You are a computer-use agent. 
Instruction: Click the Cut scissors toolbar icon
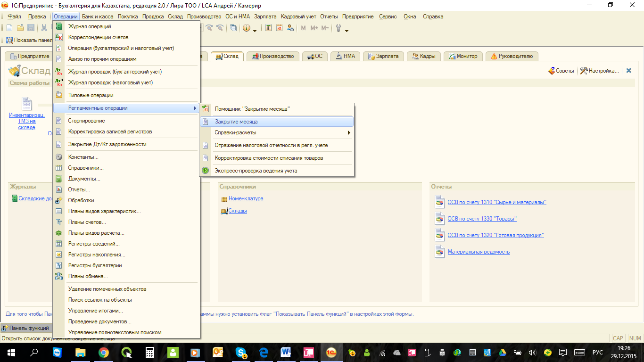click(x=44, y=28)
